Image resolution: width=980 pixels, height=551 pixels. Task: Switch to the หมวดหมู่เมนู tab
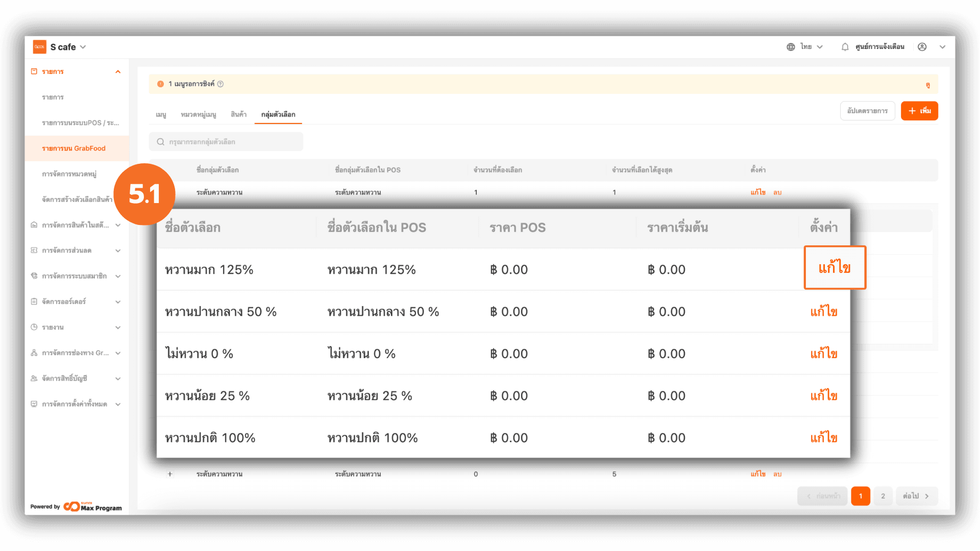pos(198,114)
